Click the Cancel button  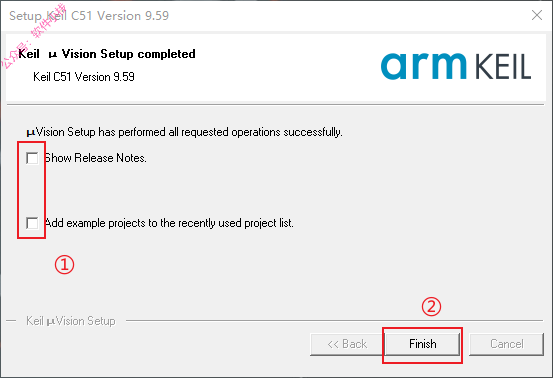point(506,344)
